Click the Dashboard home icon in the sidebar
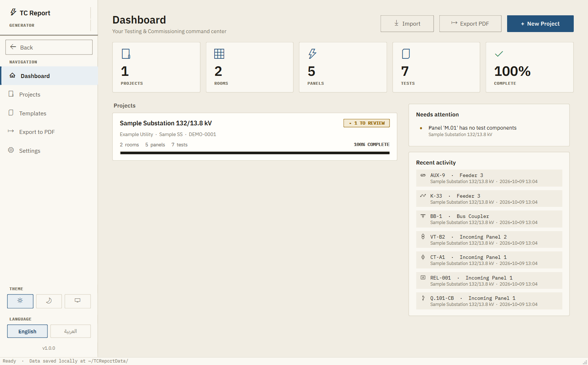 (12, 75)
